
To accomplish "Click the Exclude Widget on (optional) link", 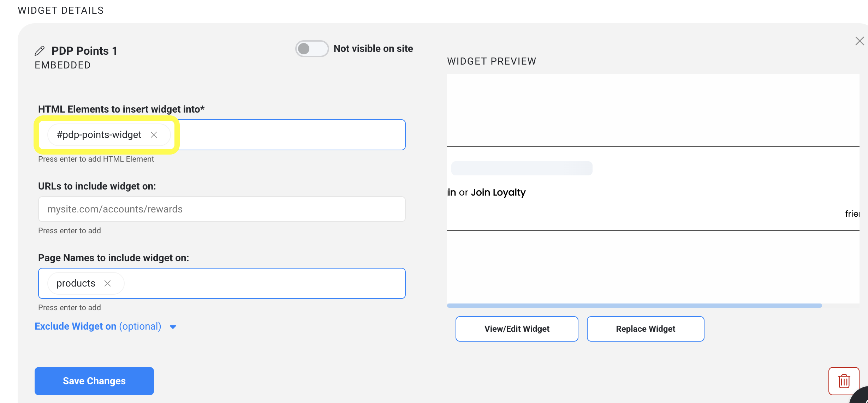I will [x=98, y=326].
